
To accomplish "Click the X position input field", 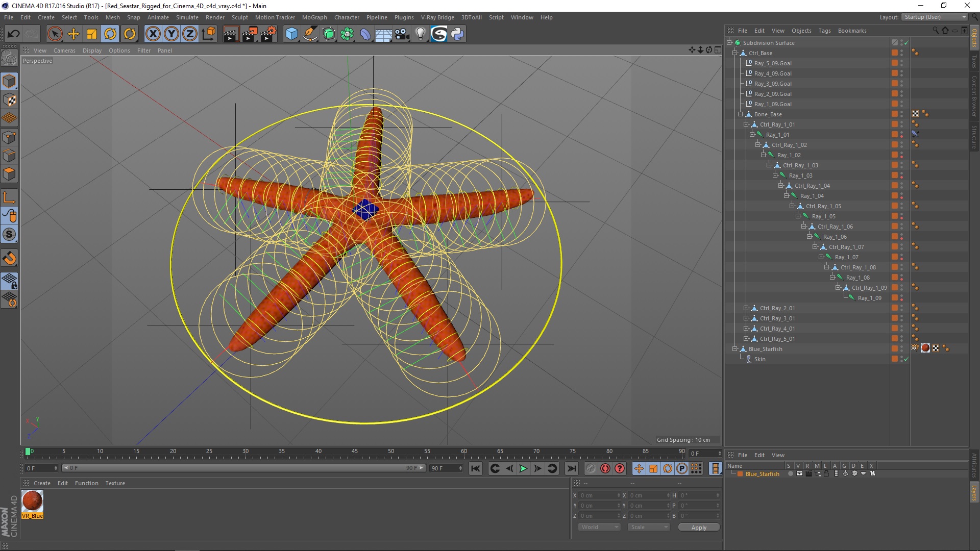I will point(599,495).
